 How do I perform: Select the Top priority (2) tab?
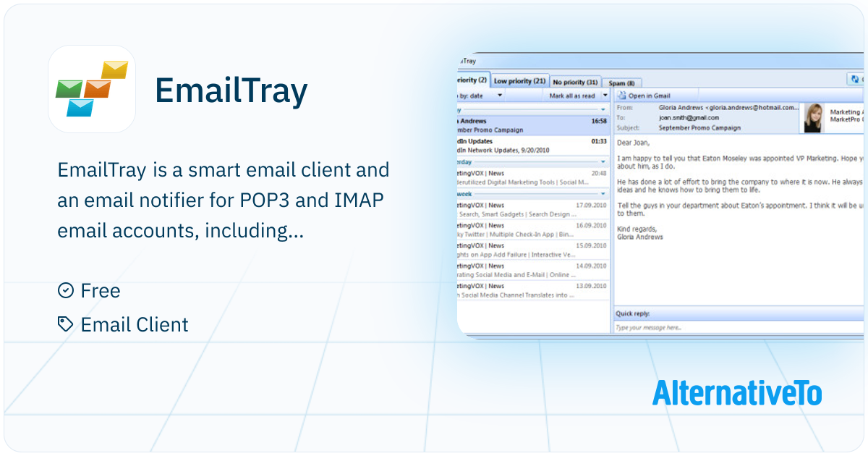[x=473, y=80]
